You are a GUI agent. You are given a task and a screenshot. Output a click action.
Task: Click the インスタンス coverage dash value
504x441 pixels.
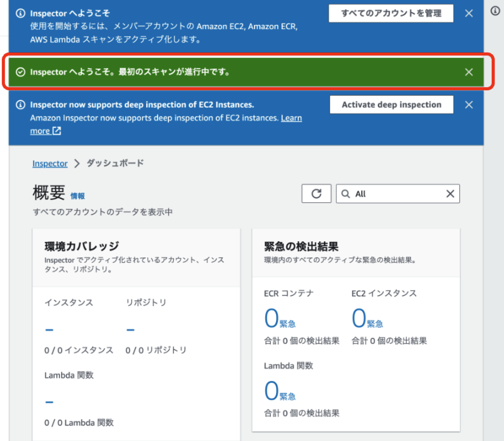pos(49,330)
